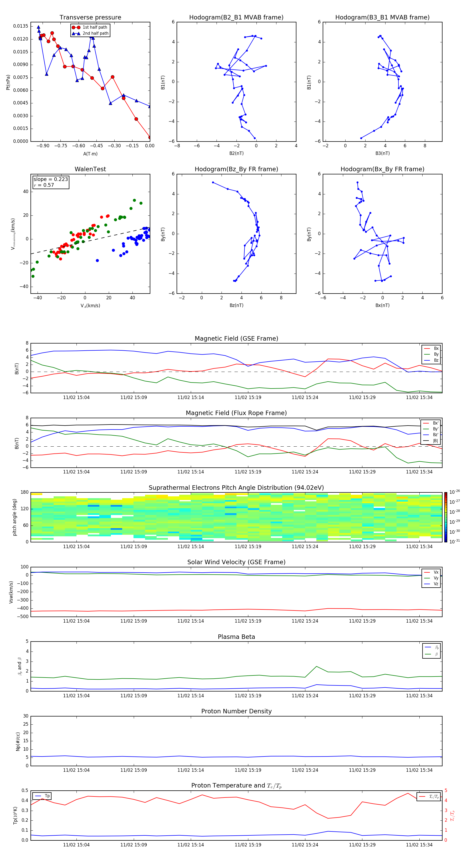
Task: Click the red 'Te/Tp' legend entry
Action: point(429,796)
